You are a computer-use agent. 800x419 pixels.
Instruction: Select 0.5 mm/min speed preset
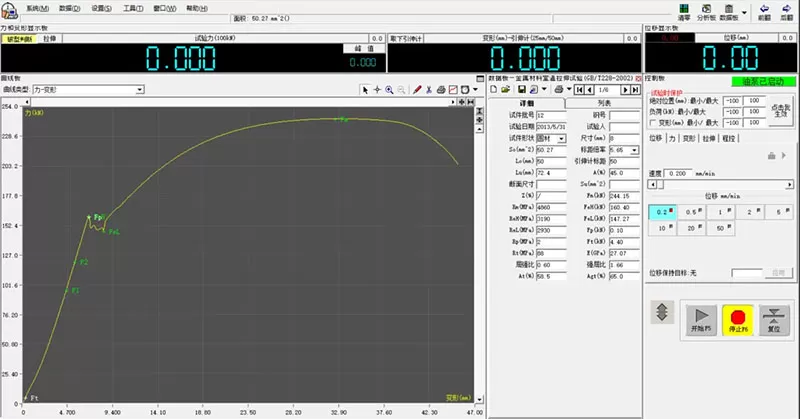[691, 212]
